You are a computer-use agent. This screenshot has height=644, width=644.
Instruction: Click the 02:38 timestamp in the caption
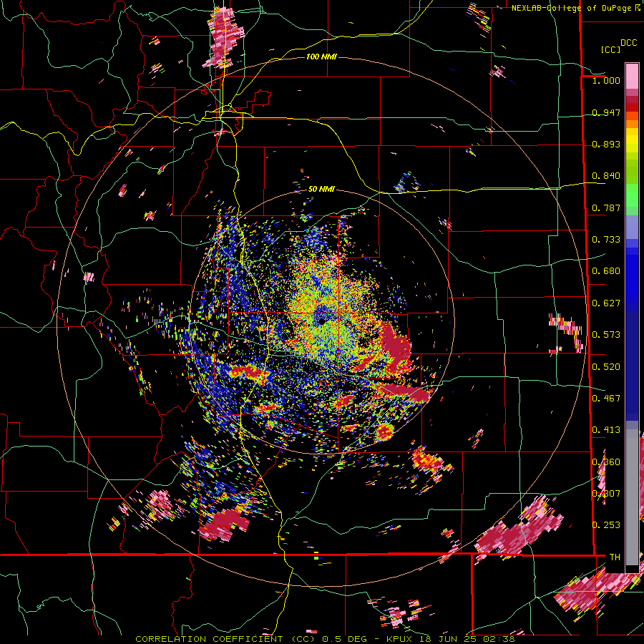point(500,639)
